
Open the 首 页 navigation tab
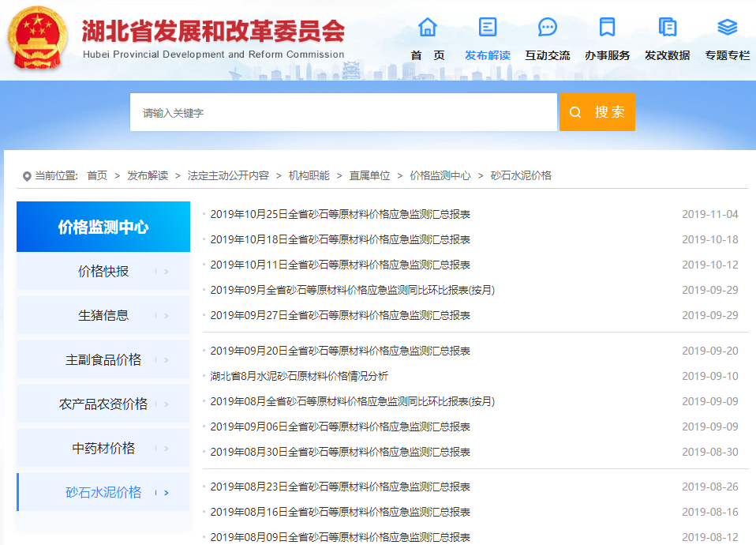427,55
